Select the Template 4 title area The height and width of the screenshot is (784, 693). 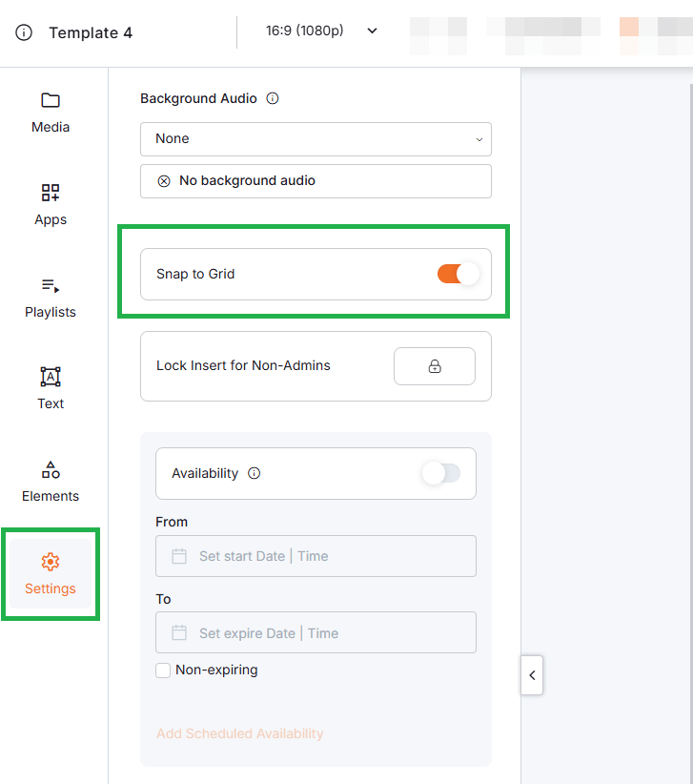pos(91,31)
